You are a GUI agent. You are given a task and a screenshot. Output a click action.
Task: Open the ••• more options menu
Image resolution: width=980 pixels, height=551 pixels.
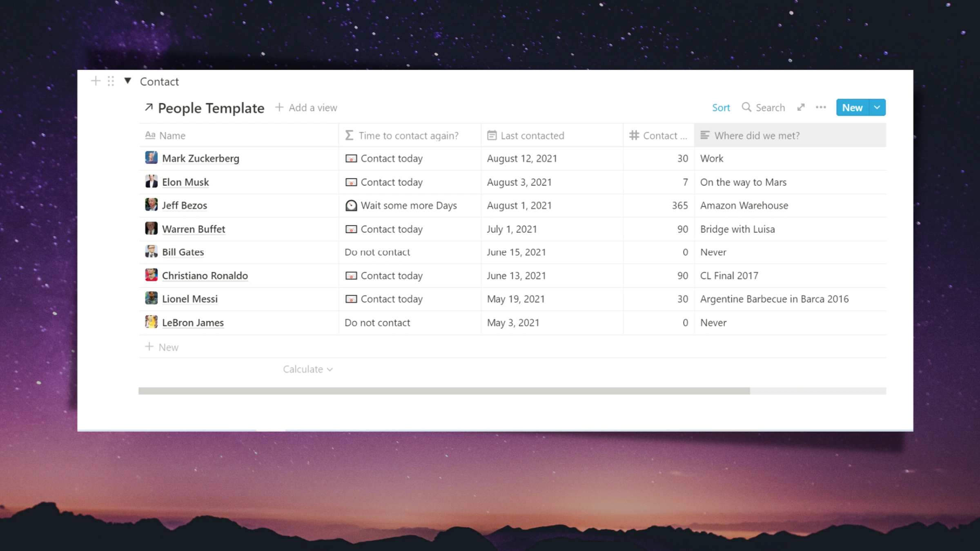pyautogui.click(x=821, y=107)
